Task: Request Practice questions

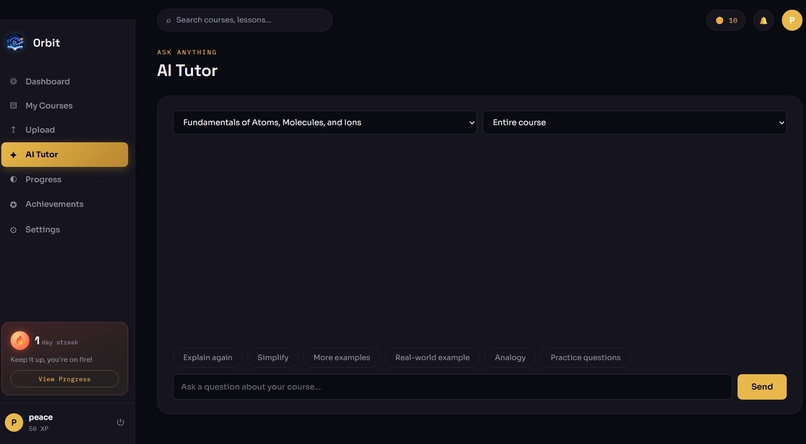Action: tap(585, 358)
